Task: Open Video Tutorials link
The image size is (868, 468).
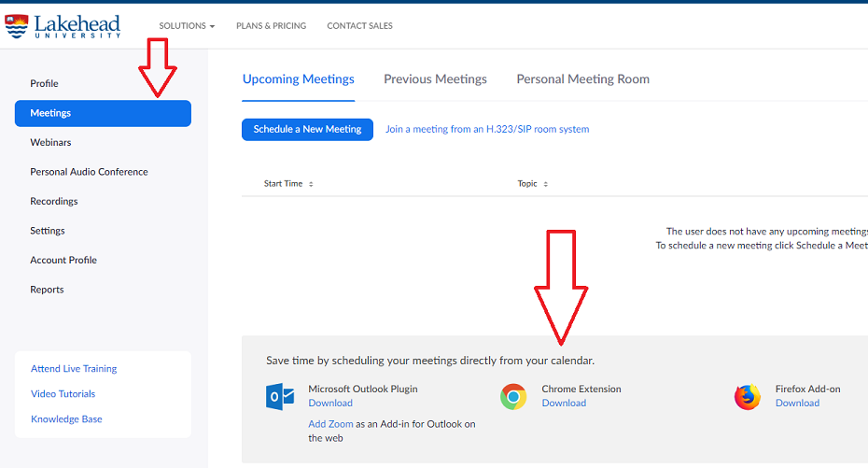Action: pyautogui.click(x=63, y=394)
